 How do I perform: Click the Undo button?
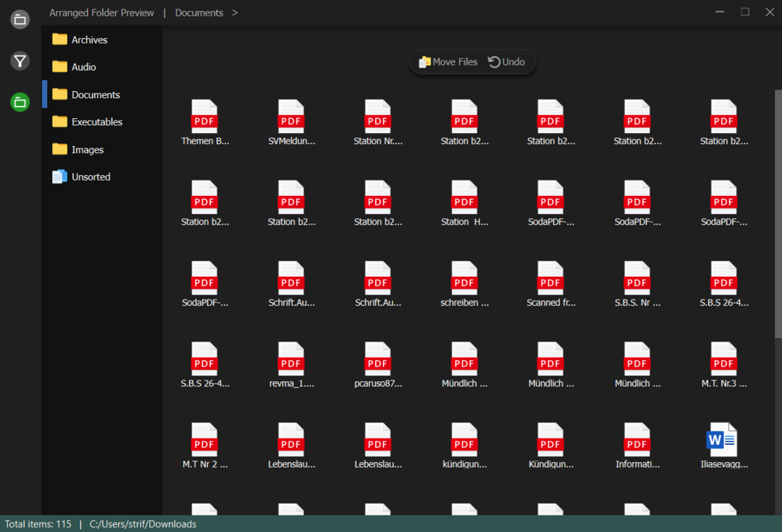click(507, 61)
